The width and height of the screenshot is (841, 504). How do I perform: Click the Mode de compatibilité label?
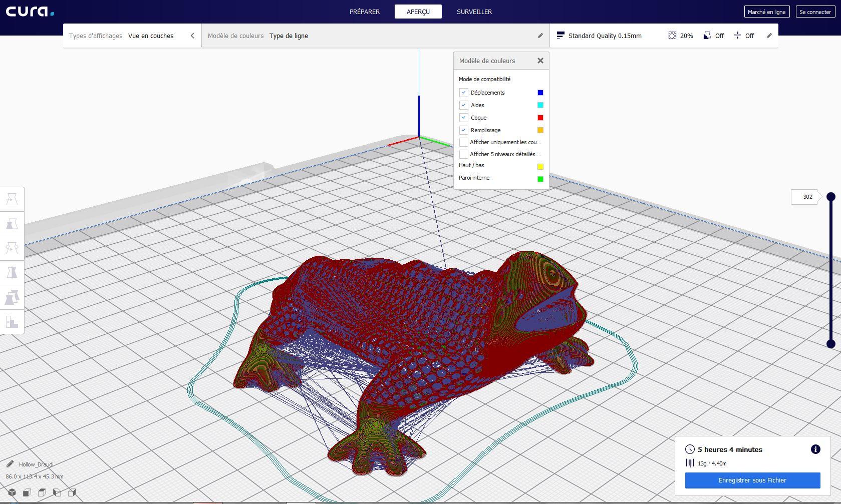[x=485, y=79]
